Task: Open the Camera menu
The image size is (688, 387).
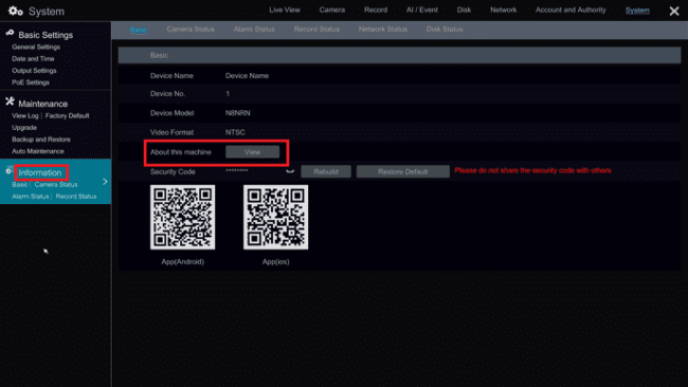Action: click(332, 10)
